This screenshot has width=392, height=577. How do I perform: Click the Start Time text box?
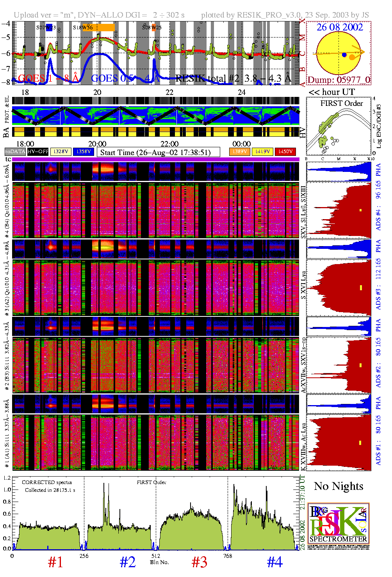[x=158, y=152]
